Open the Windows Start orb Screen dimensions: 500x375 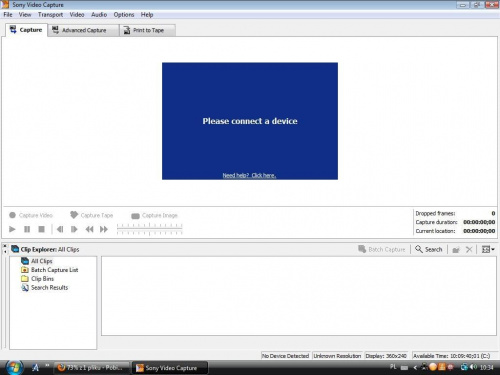(x=14, y=367)
